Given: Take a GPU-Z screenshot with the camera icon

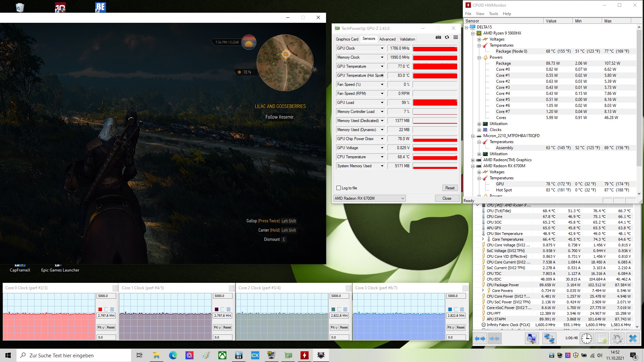Looking at the screenshot, I should [x=438, y=38].
